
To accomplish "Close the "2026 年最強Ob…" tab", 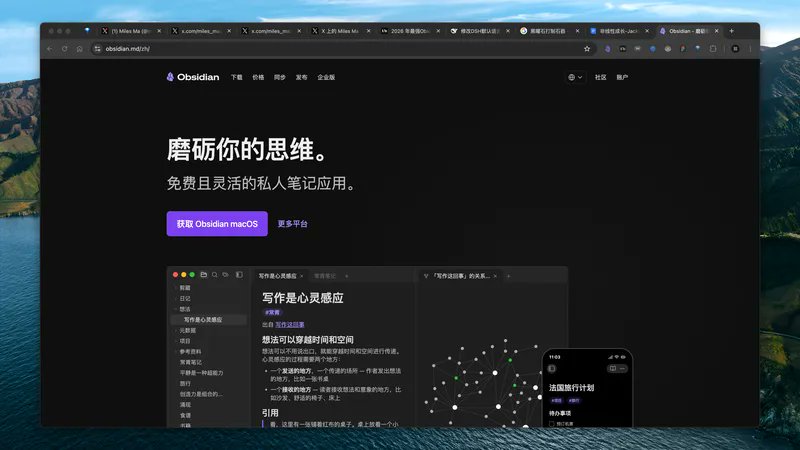I will pos(438,31).
